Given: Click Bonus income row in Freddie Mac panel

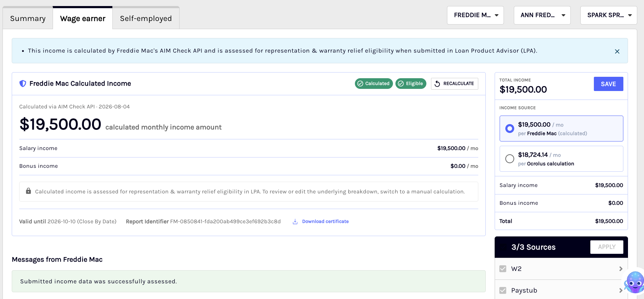Looking at the screenshot, I should pyautogui.click(x=249, y=166).
